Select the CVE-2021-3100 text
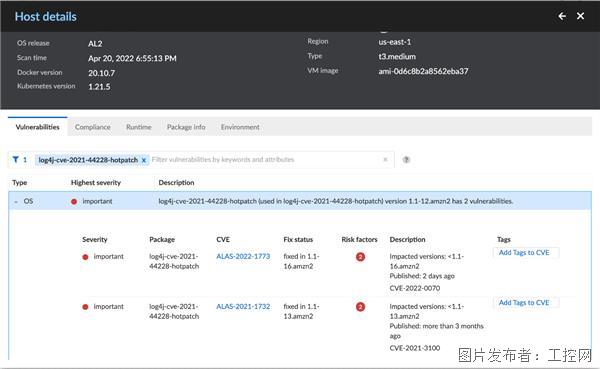The height and width of the screenshot is (369, 600). (x=415, y=348)
